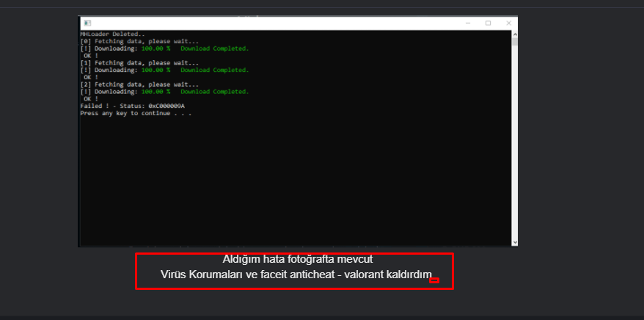Close the console window

[x=508, y=23]
